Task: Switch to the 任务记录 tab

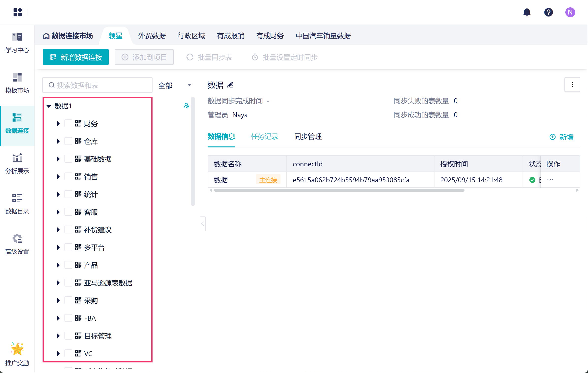Action: (x=264, y=137)
